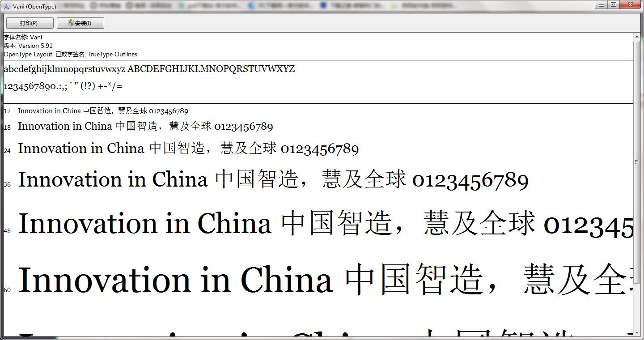Click the vertical scrollbar thumb
Screen dimensions: 644x340
click(x=637, y=162)
